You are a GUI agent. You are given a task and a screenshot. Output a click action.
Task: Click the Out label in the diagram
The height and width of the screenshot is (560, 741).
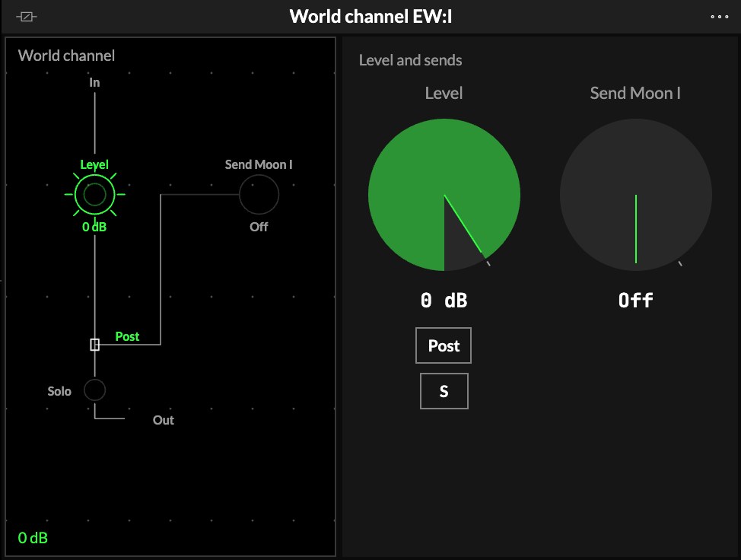pyautogui.click(x=164, y=420)
